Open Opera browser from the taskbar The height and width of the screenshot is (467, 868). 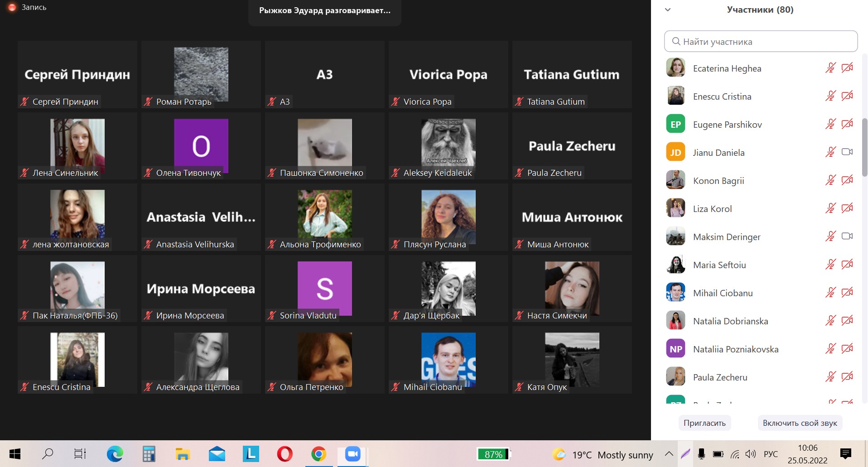click(x=285, y=454)
